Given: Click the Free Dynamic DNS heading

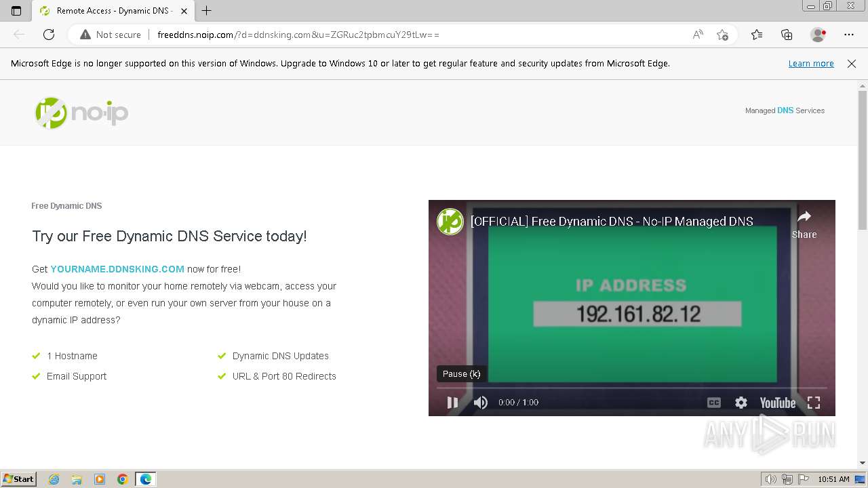Looking at the screenshot, I should (x=66, y=206).
